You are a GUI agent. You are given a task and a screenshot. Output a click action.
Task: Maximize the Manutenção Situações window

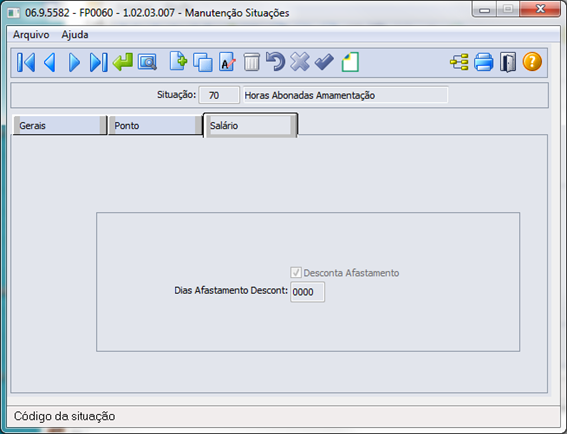[508, 9]
